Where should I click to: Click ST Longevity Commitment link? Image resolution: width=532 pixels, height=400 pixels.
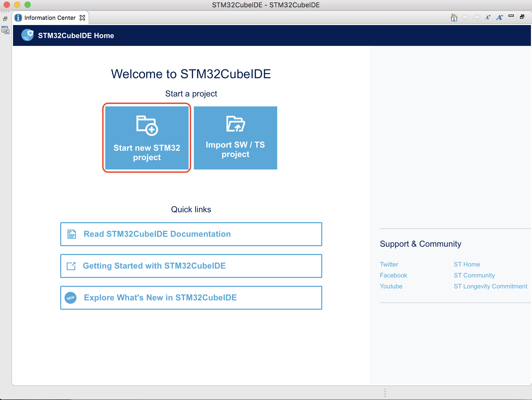pyautogui.click(x=490, y=286)
